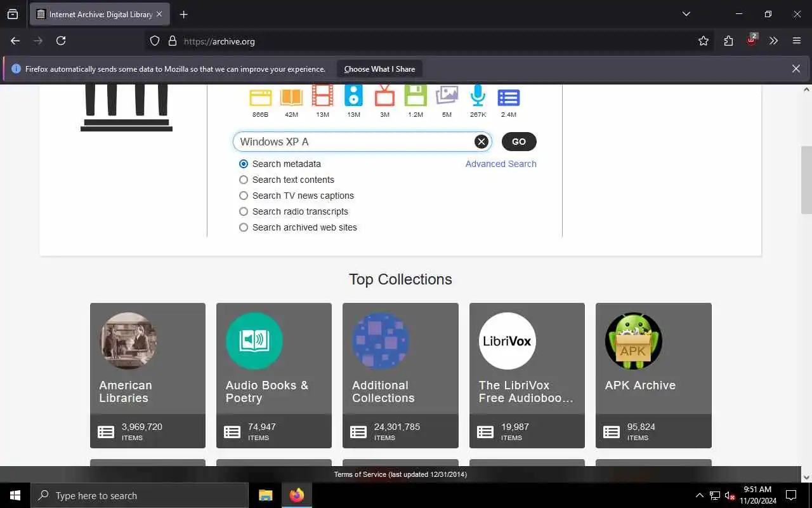
Task: Open the Audio Books & Poetry collection
Action: coord(274,375)
